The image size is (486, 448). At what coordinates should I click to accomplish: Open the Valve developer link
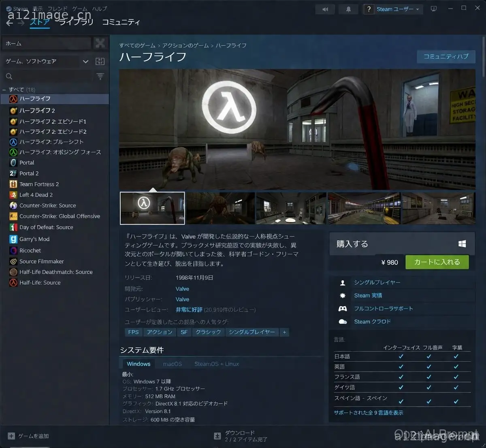pyautogui.click(x=182, y=289)
